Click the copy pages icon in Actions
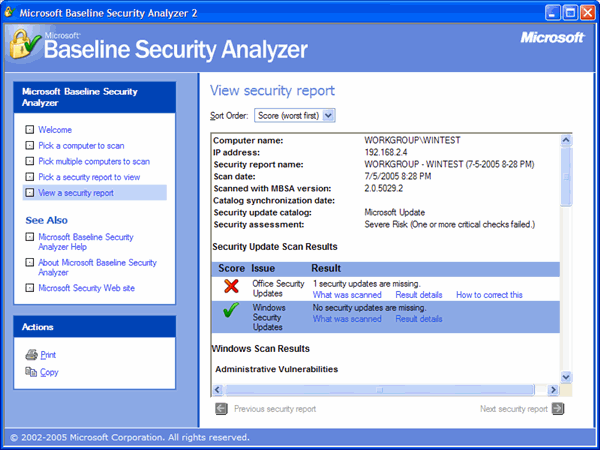 (31, 372)
